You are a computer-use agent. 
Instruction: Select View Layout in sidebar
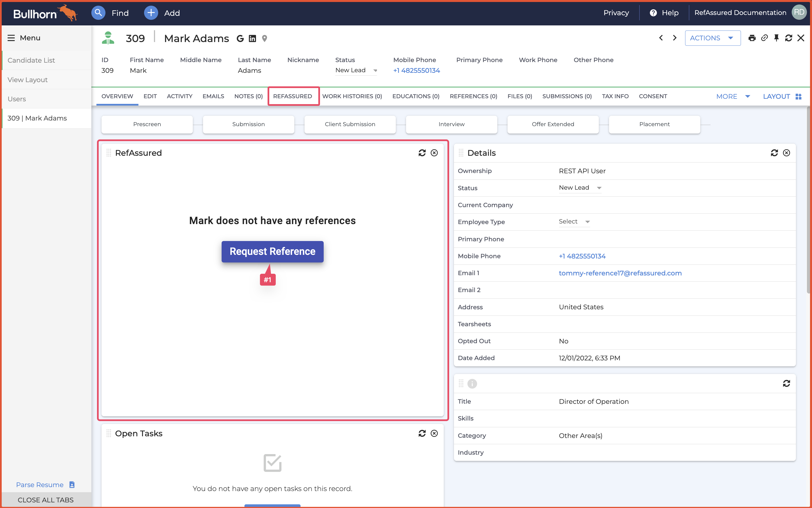point(47,80)
